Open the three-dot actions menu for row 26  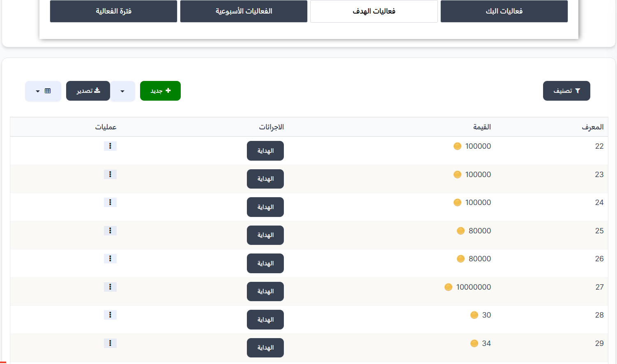[110, 259]
